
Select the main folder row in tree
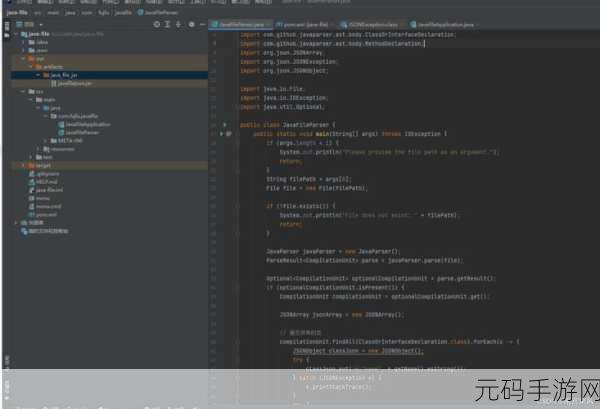[x=49, y=99]
